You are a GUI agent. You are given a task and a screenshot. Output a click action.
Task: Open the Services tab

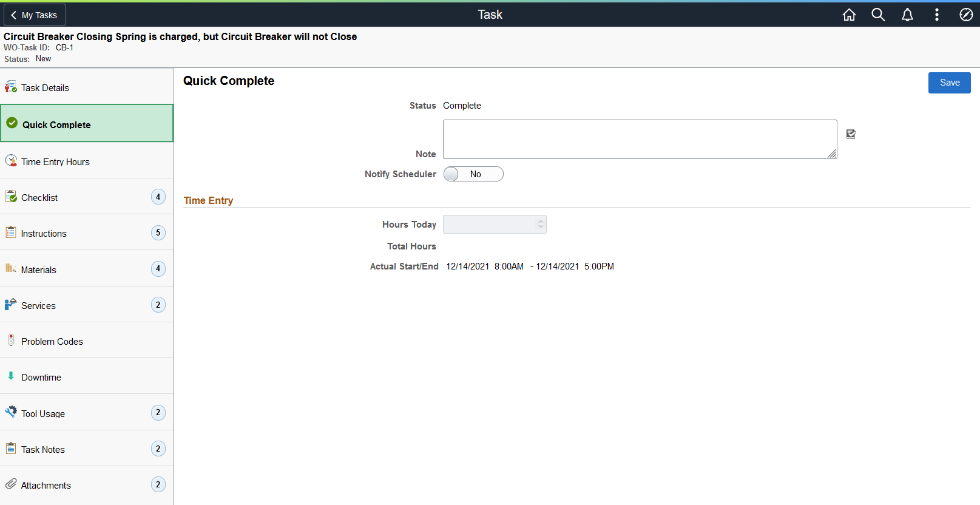click(x=87, y=304)
